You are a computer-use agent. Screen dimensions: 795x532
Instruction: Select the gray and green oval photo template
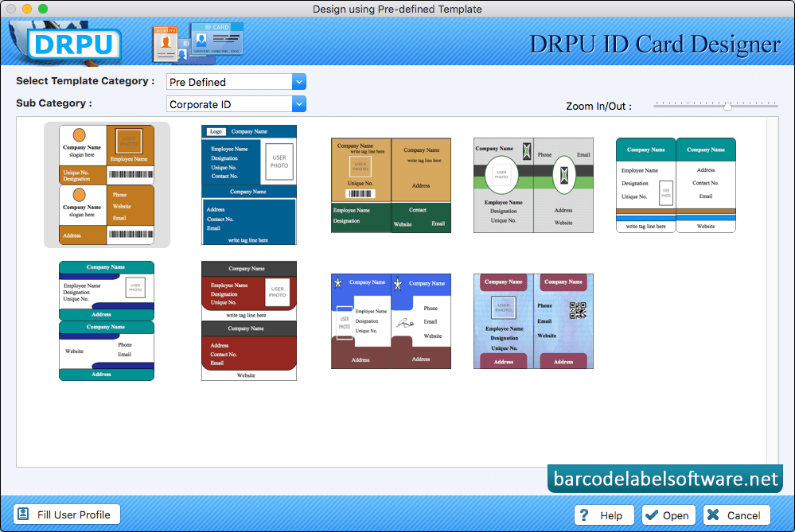(533, 185)
